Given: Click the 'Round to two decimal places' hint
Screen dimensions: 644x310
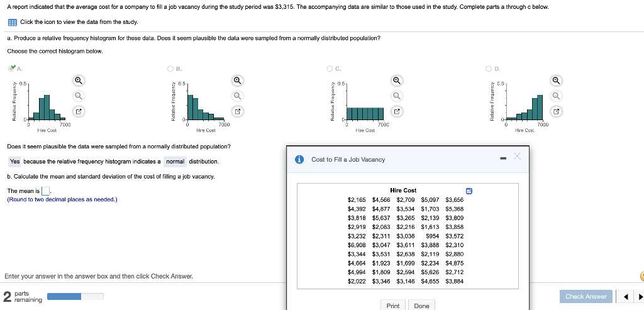Looking at the screenshot, I should click(62, 199).
